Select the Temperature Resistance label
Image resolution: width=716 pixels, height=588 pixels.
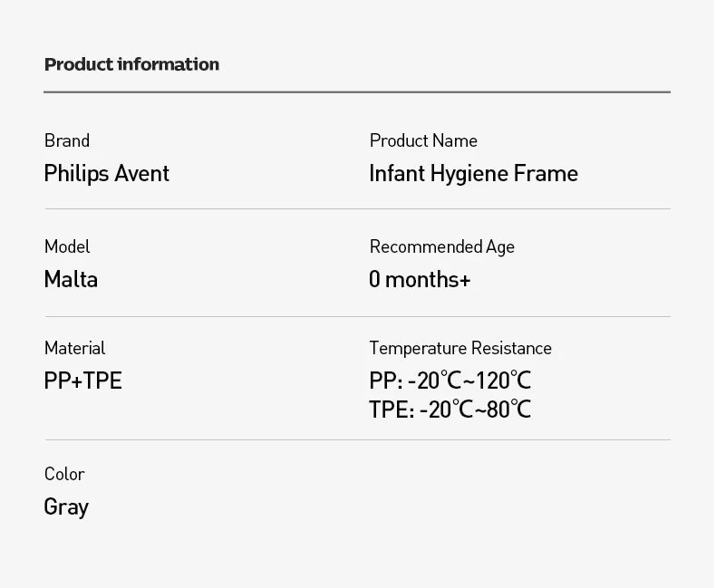pyautogui.click(x=460, y=348)
